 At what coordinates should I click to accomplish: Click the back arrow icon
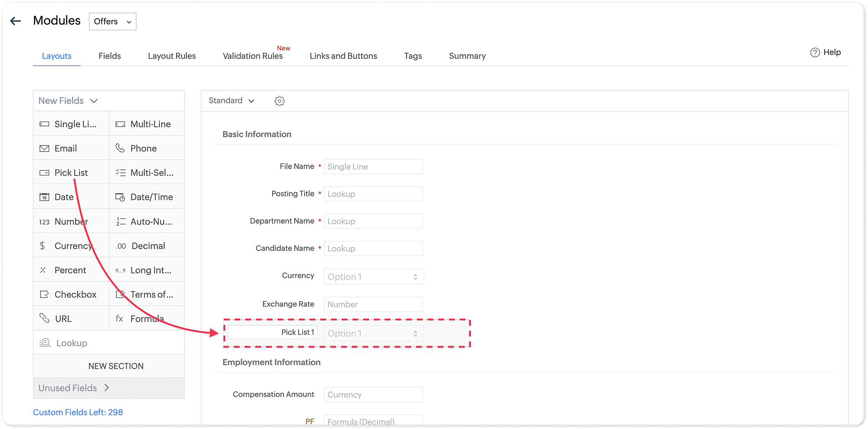(16, 21)
